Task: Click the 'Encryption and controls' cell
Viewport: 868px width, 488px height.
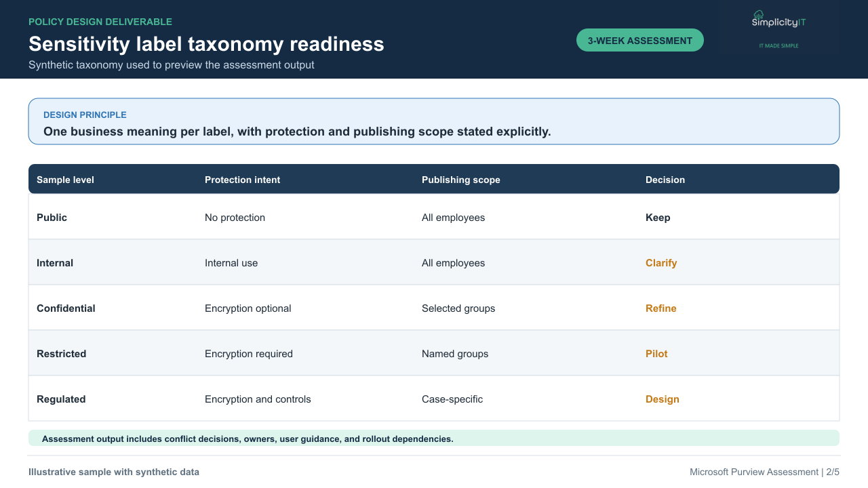Action: coord(258,399)
